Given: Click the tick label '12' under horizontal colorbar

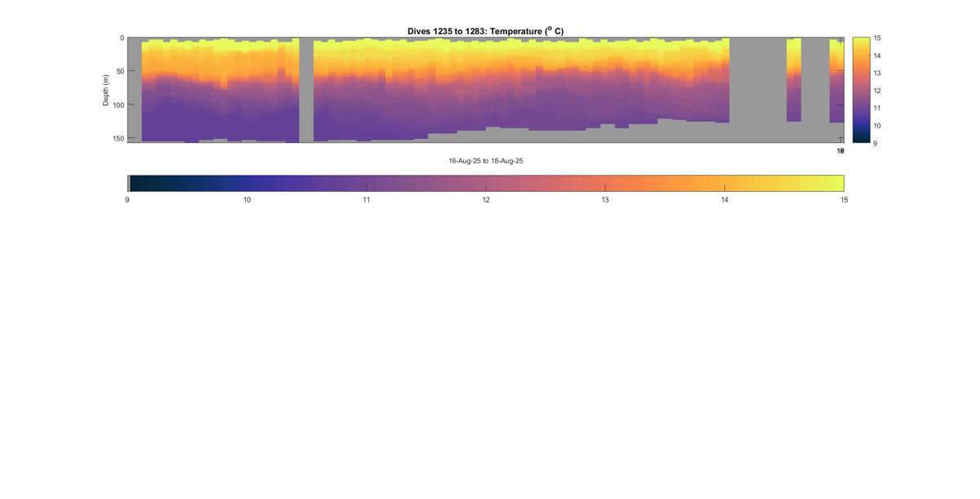Looking at the screenshot, I should pos(486,200).
